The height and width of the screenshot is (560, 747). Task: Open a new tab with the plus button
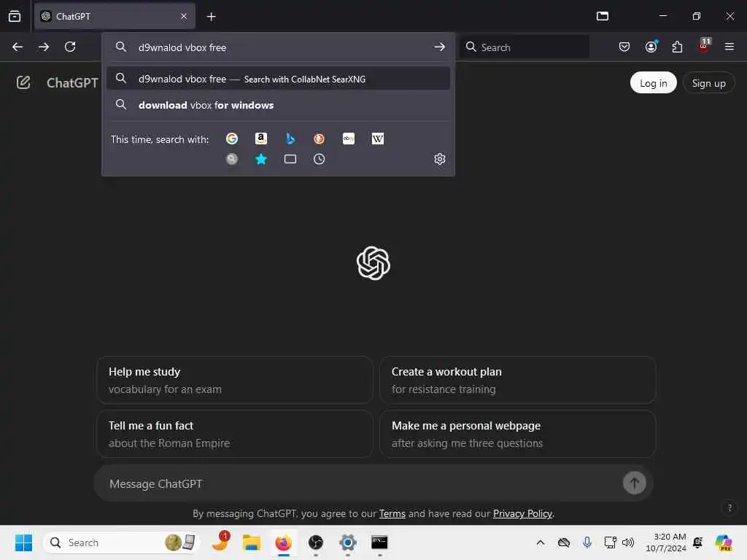(211, 17)
